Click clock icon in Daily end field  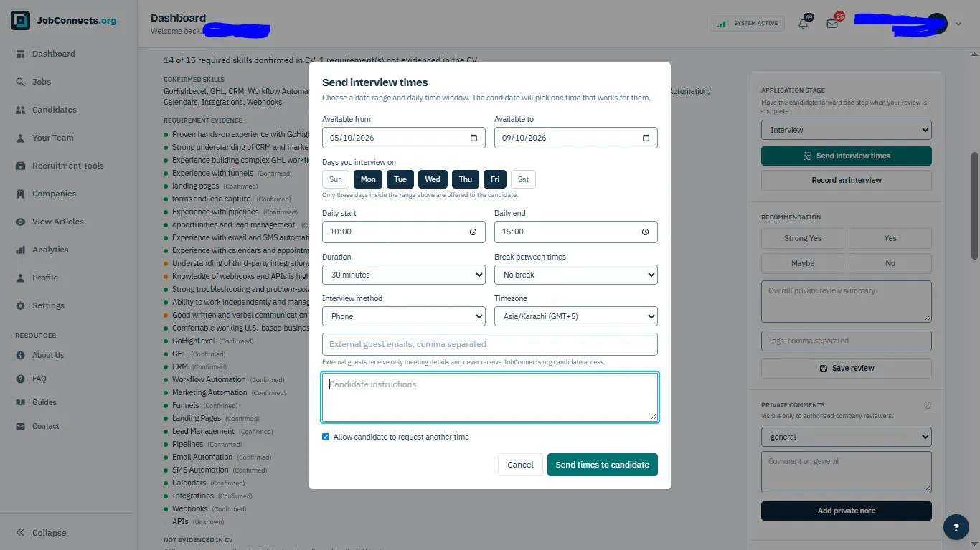pyautogui.click(x=646, y=232)
